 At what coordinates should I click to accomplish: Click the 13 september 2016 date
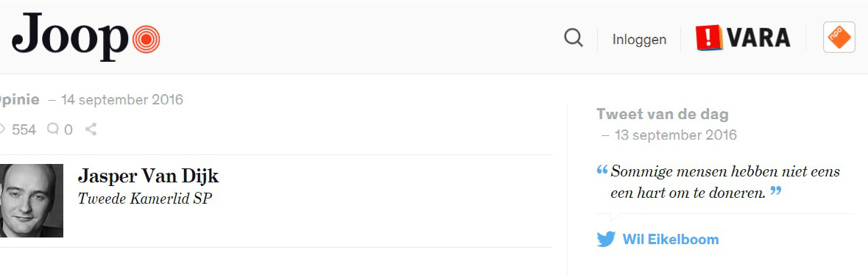675,135
